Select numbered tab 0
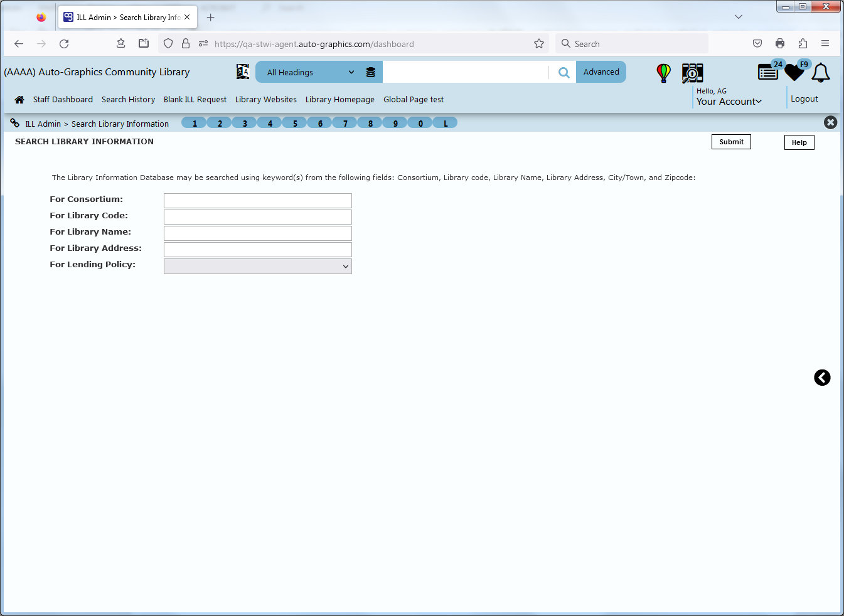The height and width of the screenshot is (616, 844). 420,123
